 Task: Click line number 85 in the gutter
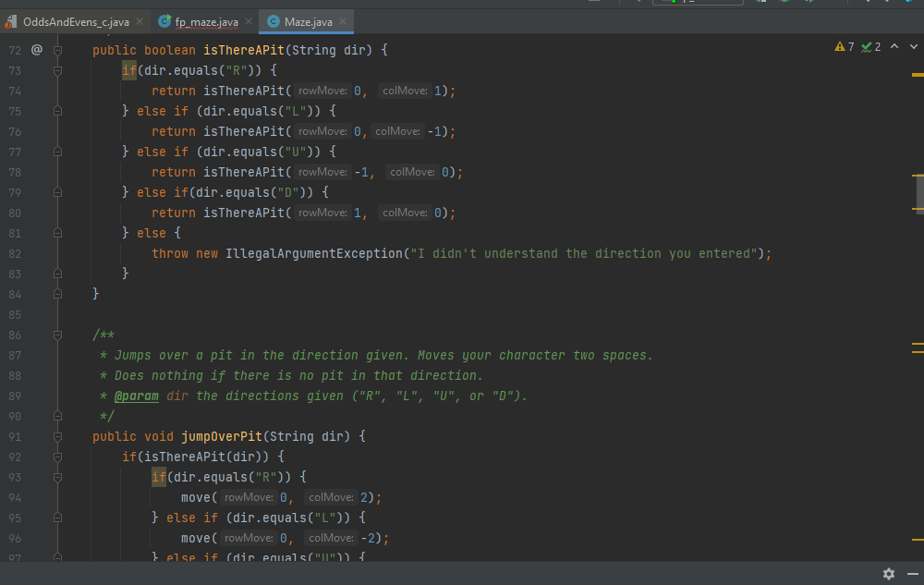(15, 314)
